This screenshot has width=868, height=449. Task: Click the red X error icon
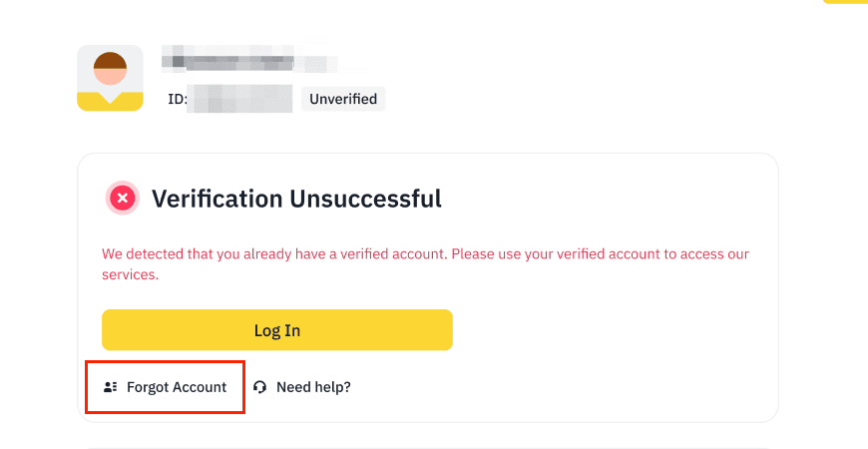point(123,199)
